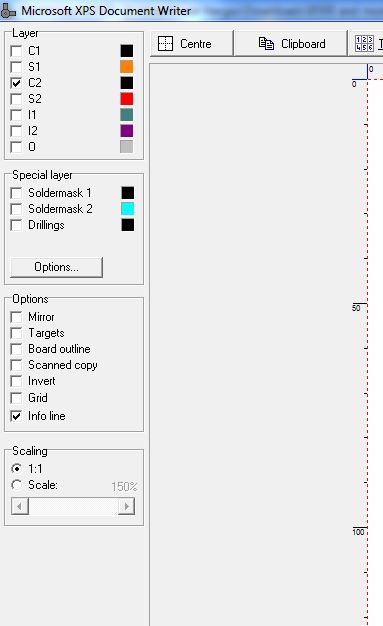Click the Clipboard toolbar button

[x=291, y=44]
